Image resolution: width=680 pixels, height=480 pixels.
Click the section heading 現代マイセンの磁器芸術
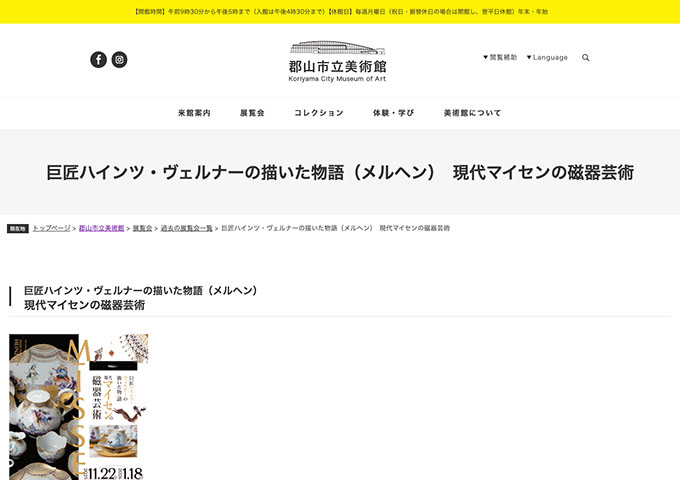(x=84, y=305)
